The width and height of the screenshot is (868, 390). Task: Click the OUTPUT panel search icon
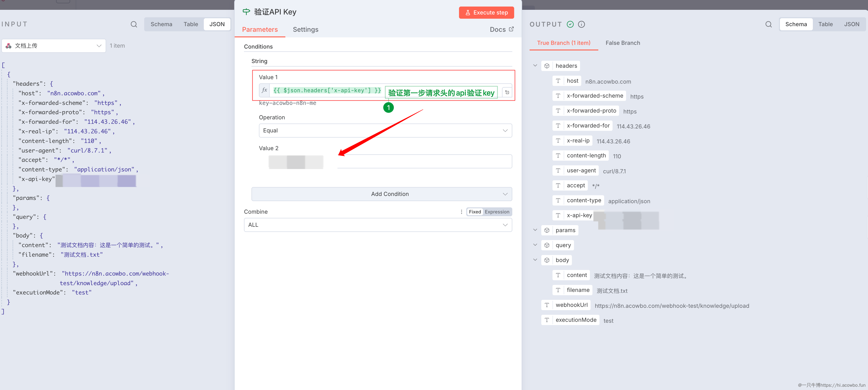tap(768, 24)
